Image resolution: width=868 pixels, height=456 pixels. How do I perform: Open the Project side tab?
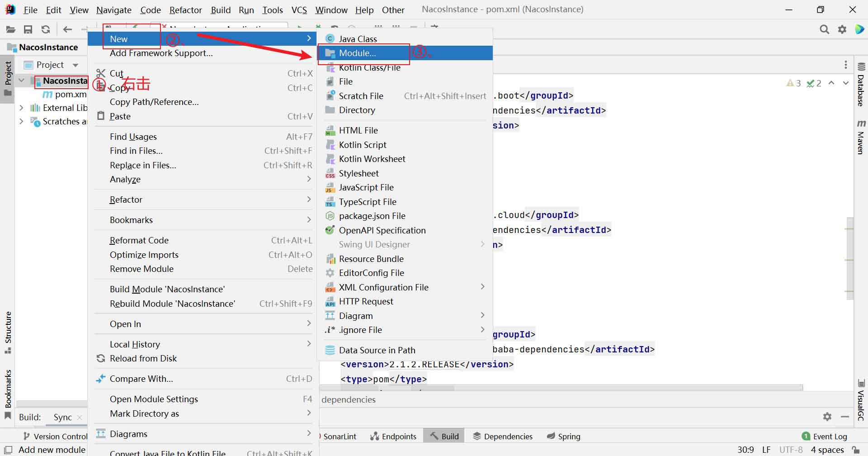pos(8,79)
